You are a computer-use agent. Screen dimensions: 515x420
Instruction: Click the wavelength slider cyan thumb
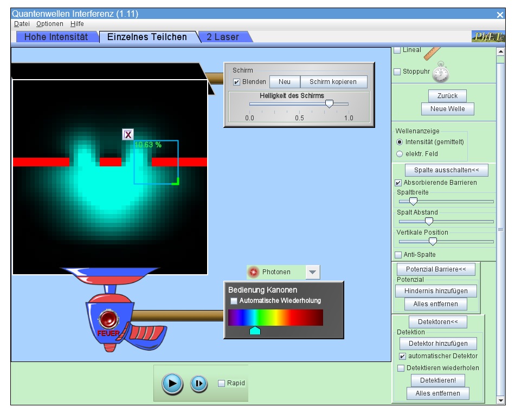(255, 331)
